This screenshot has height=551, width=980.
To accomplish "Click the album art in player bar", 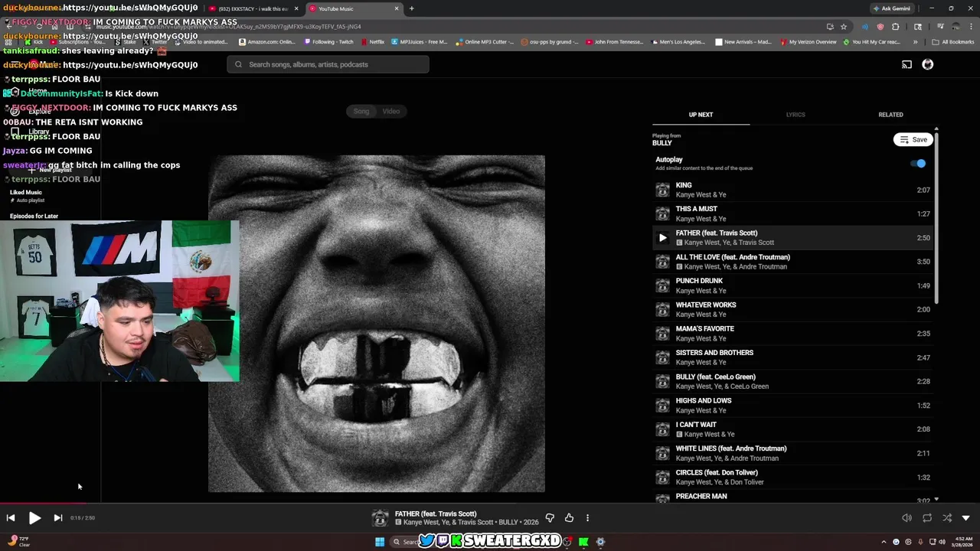I will click(380, 518).
